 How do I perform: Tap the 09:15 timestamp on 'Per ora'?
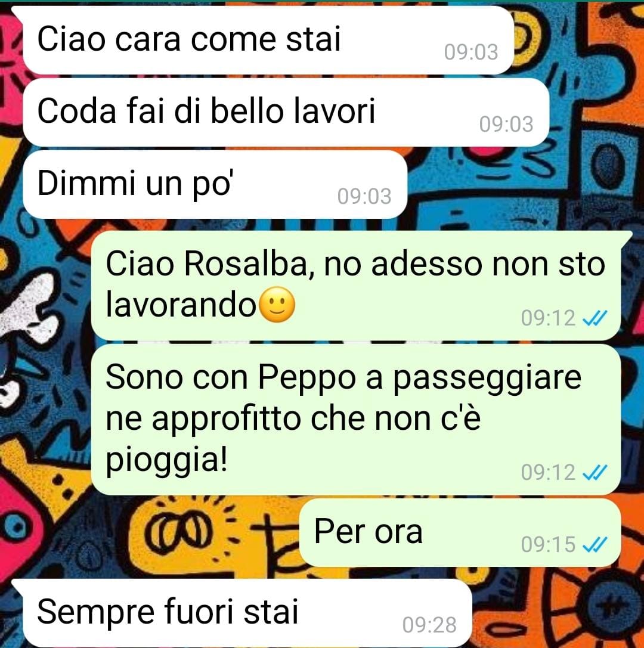pos(548,544)
